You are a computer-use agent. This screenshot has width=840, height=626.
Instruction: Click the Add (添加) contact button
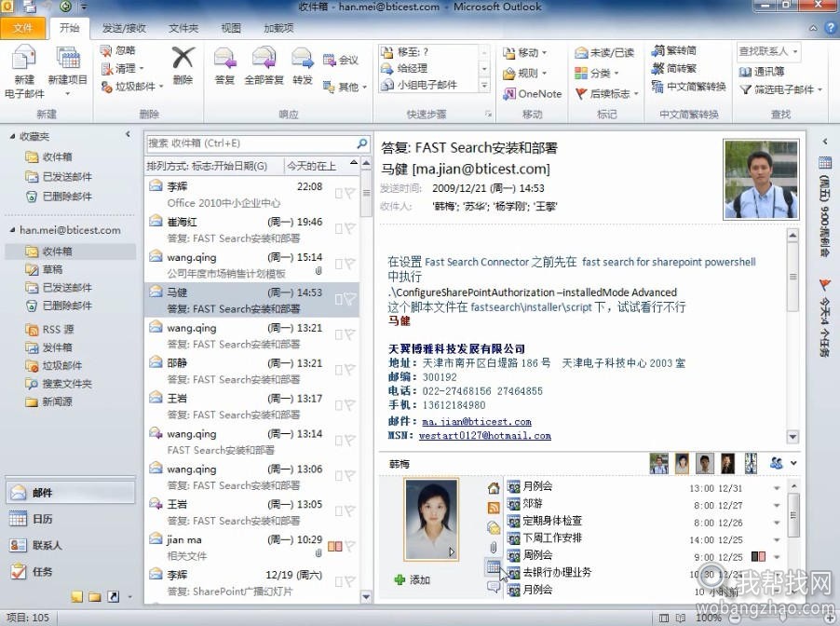click(x=412, y=579)
